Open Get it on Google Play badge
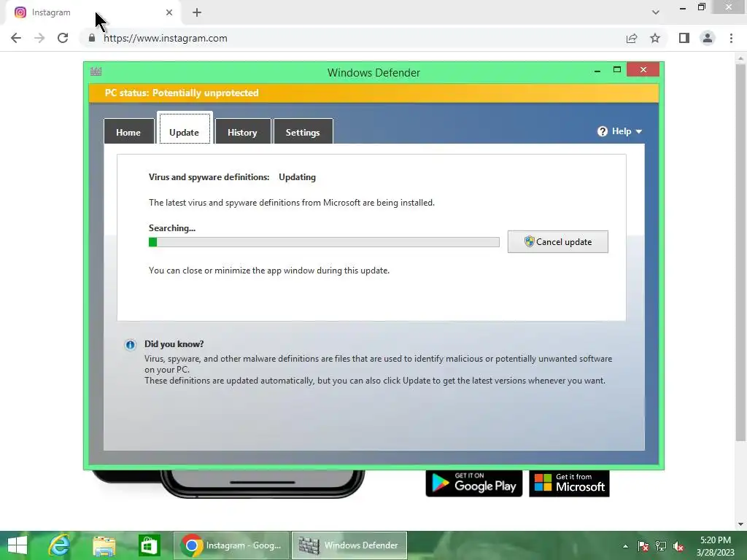 (474, 483)
